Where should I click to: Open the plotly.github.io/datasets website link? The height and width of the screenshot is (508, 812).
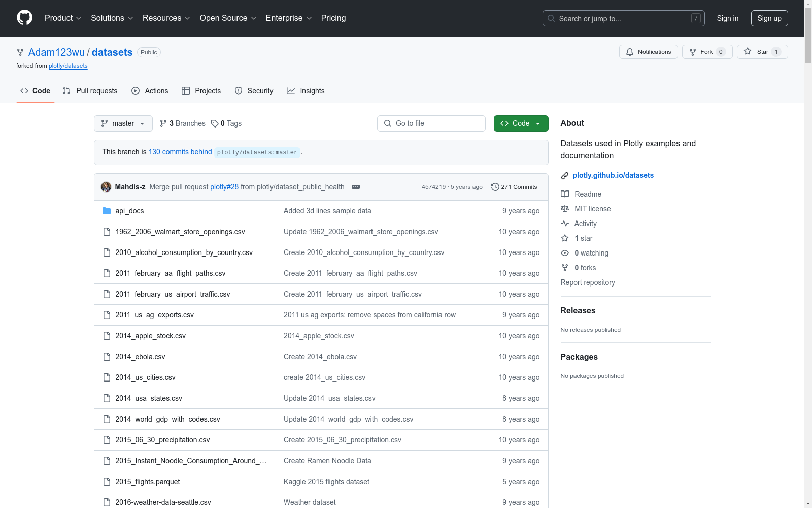coord(613,175)
